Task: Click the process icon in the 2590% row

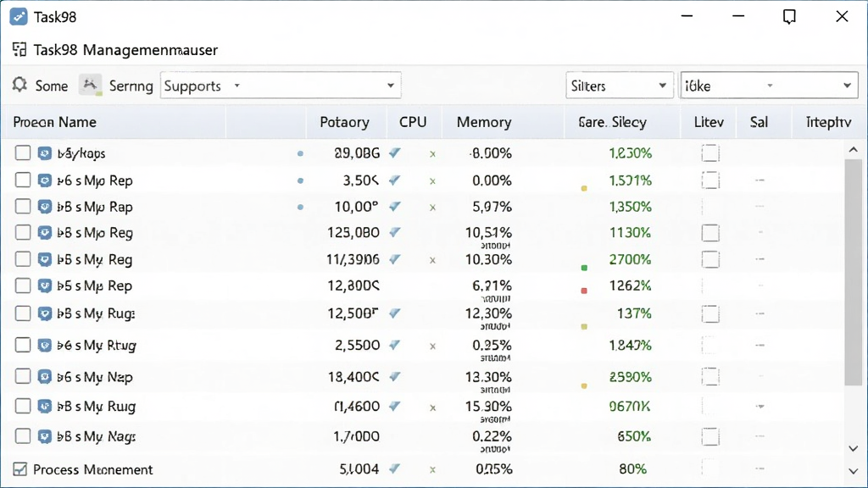Action: (x=45, y=377)
